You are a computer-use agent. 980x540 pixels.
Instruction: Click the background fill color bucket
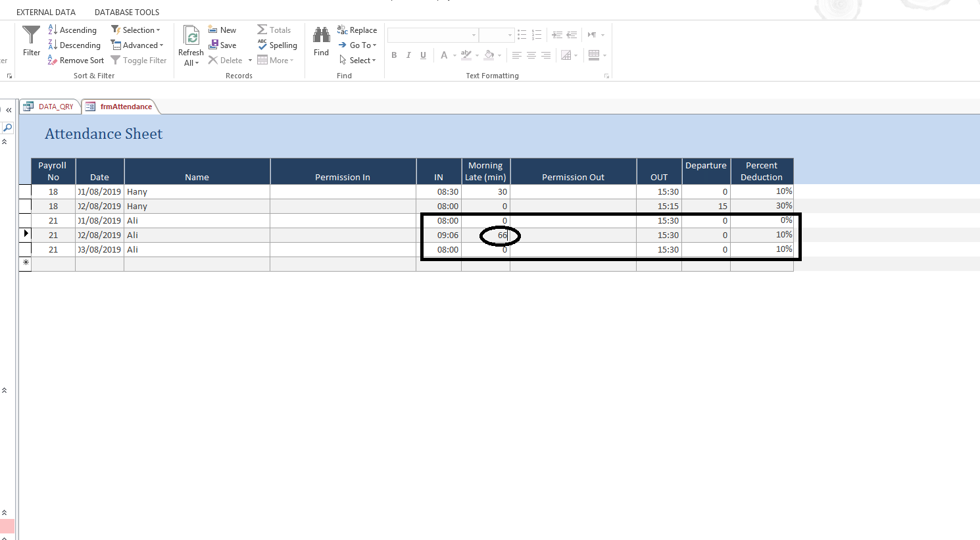489,55
